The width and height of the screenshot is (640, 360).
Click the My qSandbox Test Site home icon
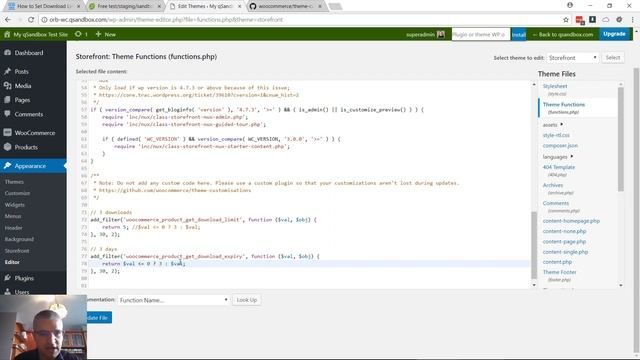[x=7, y=34]
